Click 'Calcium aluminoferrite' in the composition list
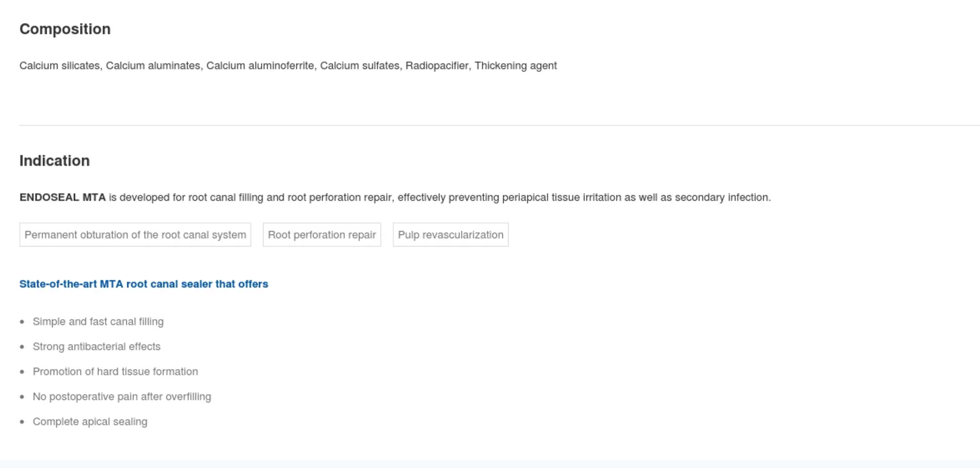 coord(260,66)
